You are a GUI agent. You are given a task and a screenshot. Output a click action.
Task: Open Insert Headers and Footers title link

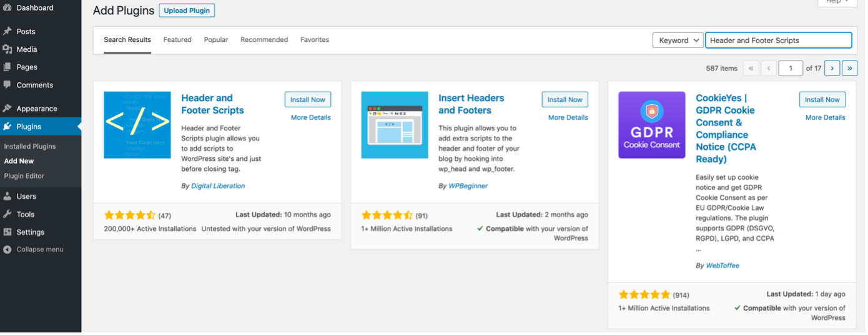(x=471, y=104)
